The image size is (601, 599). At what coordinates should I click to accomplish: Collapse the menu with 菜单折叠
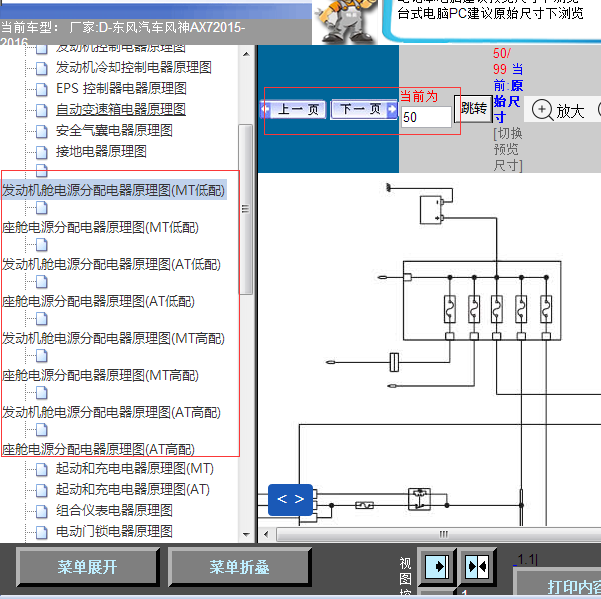click(x=240, y=567)
